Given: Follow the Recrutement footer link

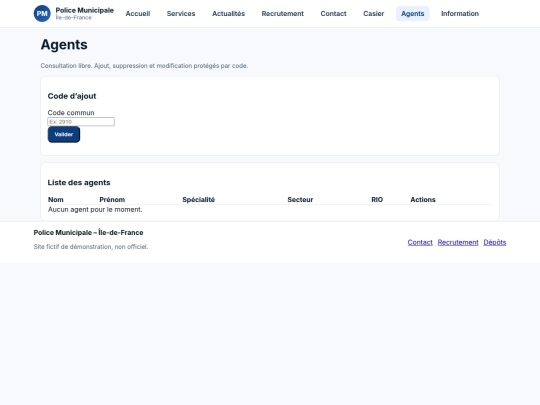Looking at the screenshot, I should coord(458,242).
